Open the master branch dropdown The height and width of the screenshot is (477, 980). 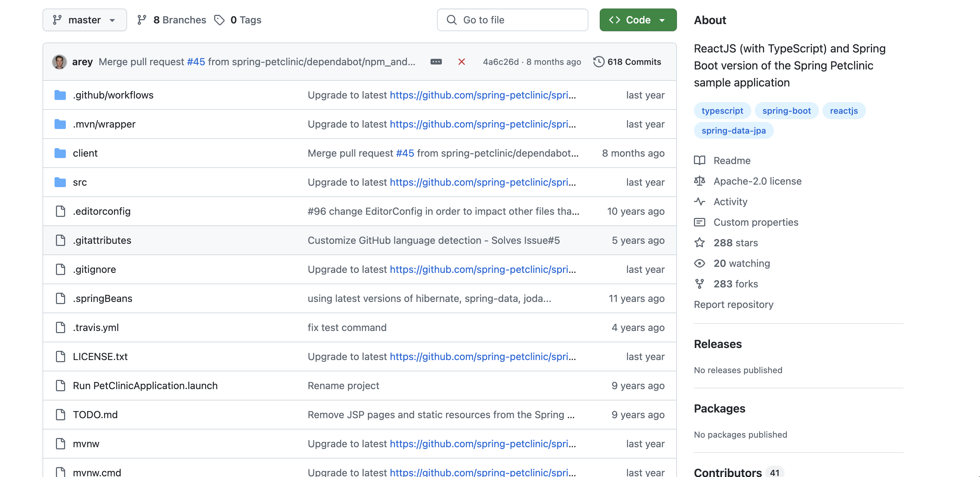click(x=85, y=20)
